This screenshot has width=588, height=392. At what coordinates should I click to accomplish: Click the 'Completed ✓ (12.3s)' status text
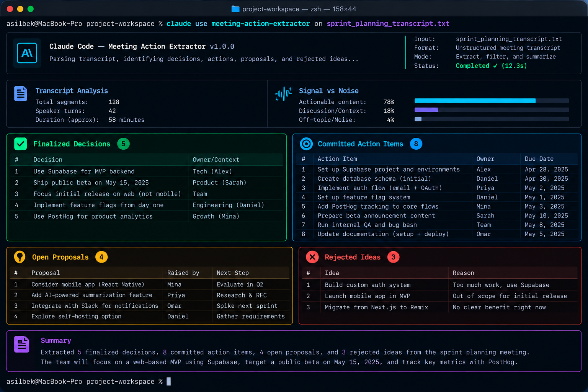[x=491, y=66]
